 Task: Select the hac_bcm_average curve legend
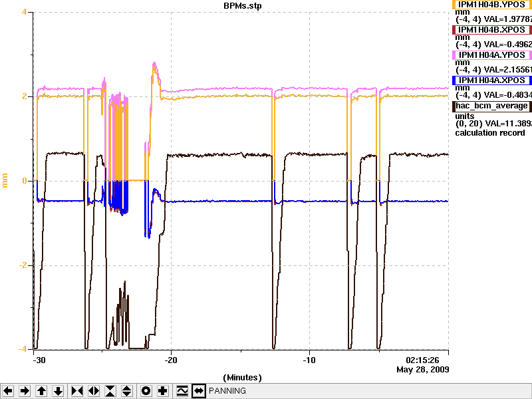pyautogui.click(x=492, y=106)
